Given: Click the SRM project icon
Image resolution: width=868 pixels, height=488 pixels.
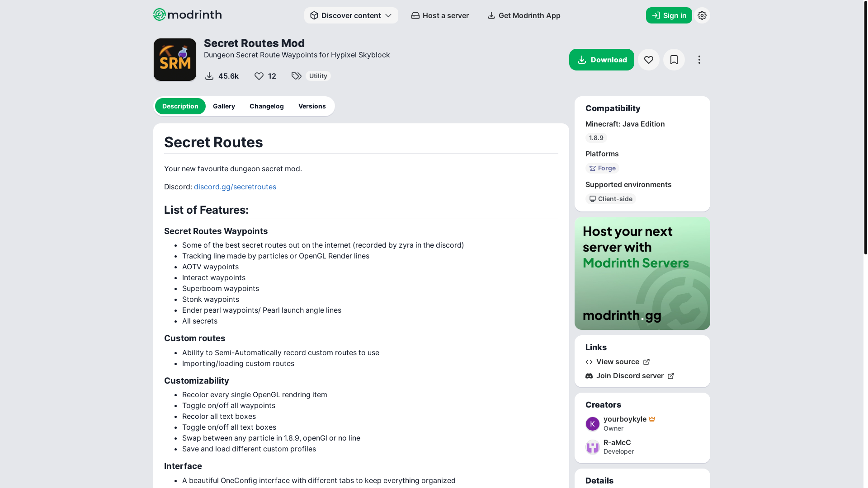Looking at the screenshot, I should (x=175, y=60).
